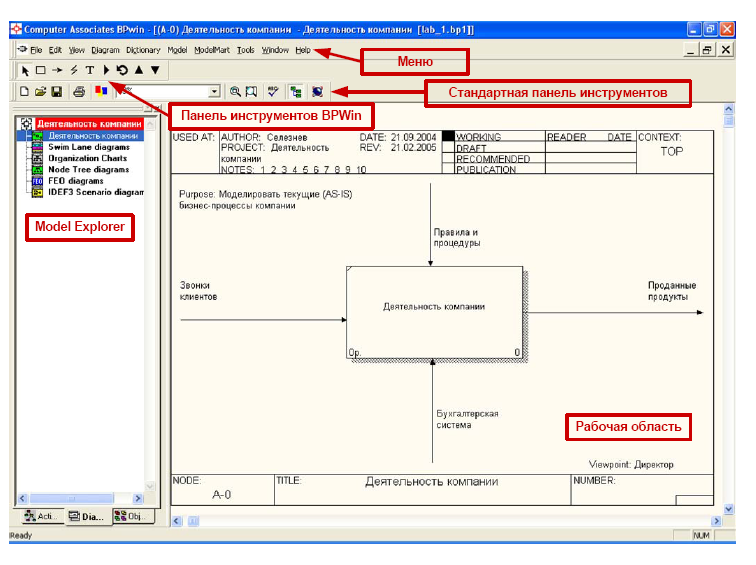Select the Pointer tool in BPwin toolbox

[x=25, y=70]
